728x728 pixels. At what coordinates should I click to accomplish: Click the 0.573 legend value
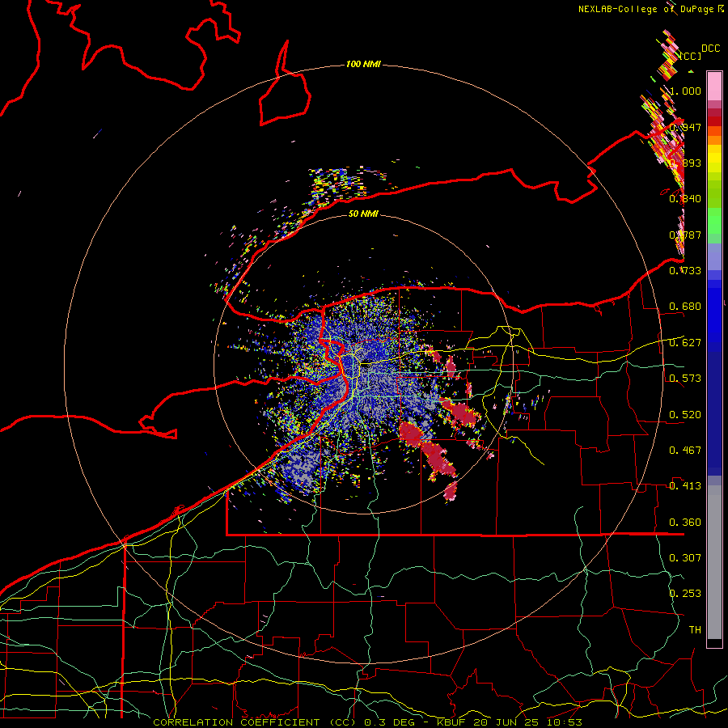pyautogui.click(x=685, y=379)
